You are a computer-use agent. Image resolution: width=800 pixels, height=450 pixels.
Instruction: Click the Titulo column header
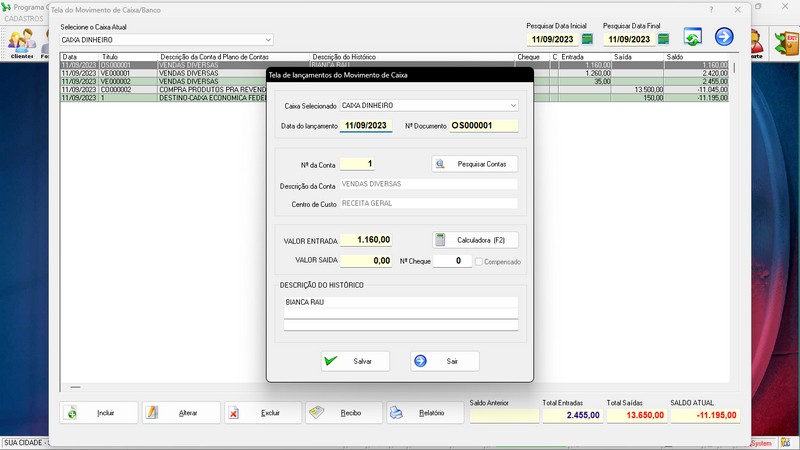point(128,57)
